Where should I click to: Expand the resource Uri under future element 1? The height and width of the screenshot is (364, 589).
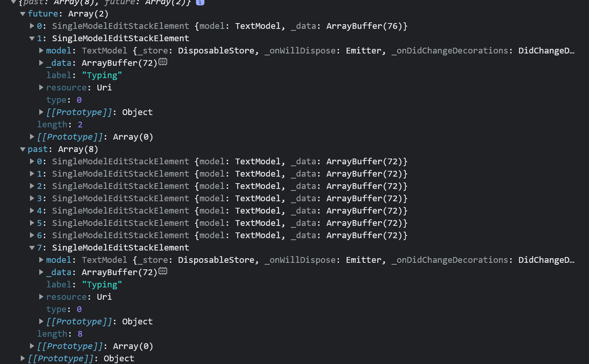click(41, 87)
